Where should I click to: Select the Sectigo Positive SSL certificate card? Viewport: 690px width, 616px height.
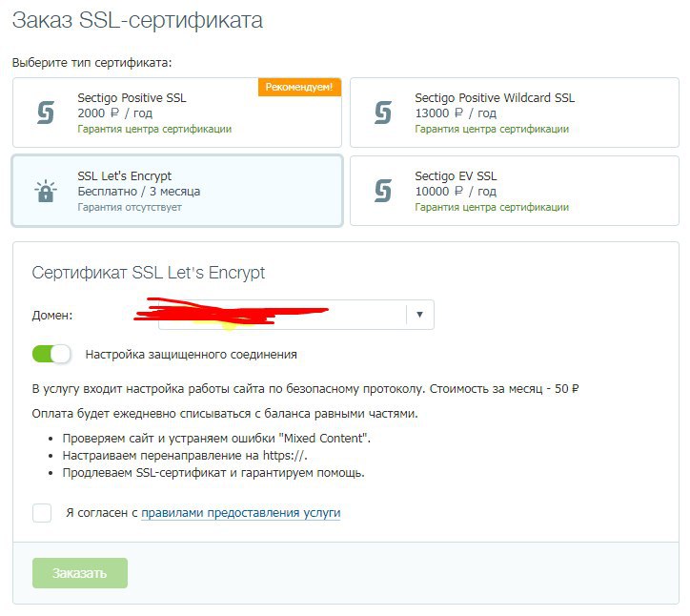(x=177, y=113)
